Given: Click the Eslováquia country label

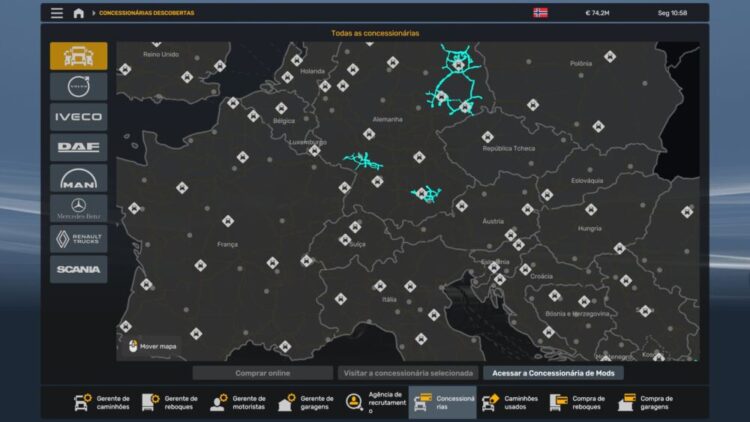Looking at the screenshot, I should point(587,181).
